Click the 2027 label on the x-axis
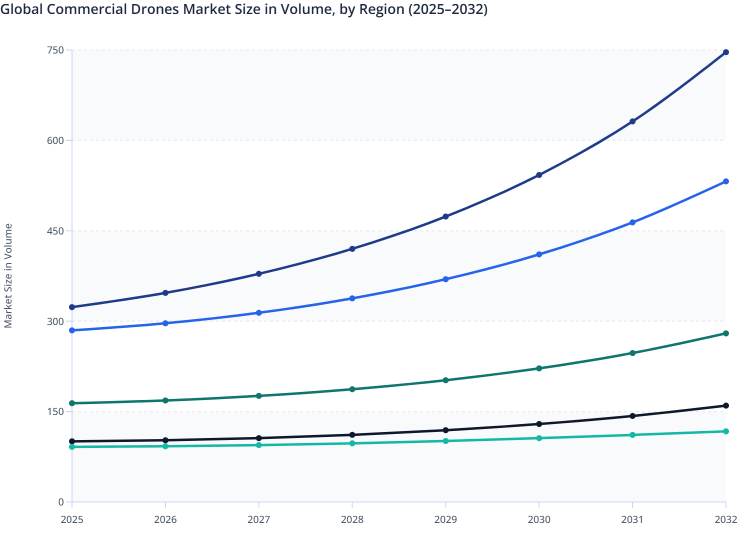Viewport: 754px width, 560px height. pos(258,520)
